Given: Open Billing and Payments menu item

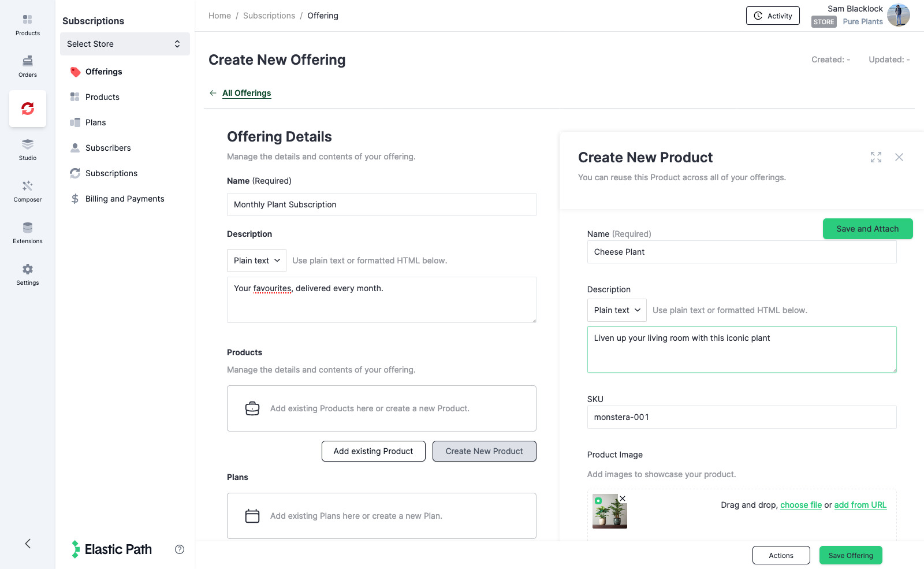Looking at the screenshot, I should tap(125, 199).
